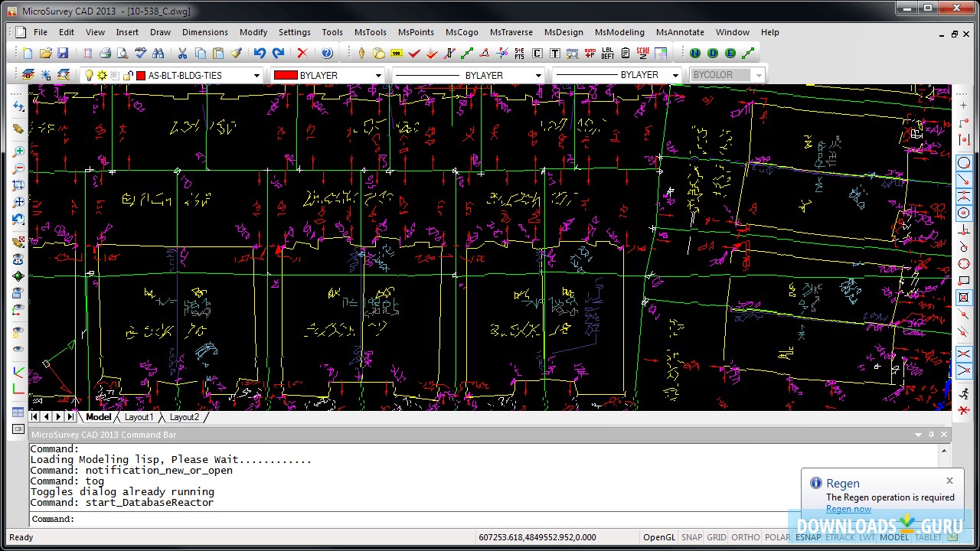Viewport: 980px width, 551px height.
Task: Click the binoculars Find icon
Action: coord(158,54)
